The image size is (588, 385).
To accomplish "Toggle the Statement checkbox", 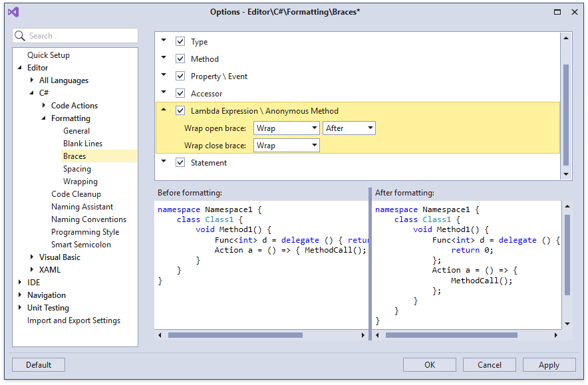I will point(180,162).
